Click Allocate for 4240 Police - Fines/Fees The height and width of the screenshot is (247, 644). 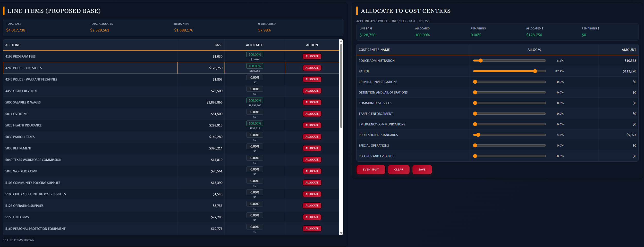[312, 68]
